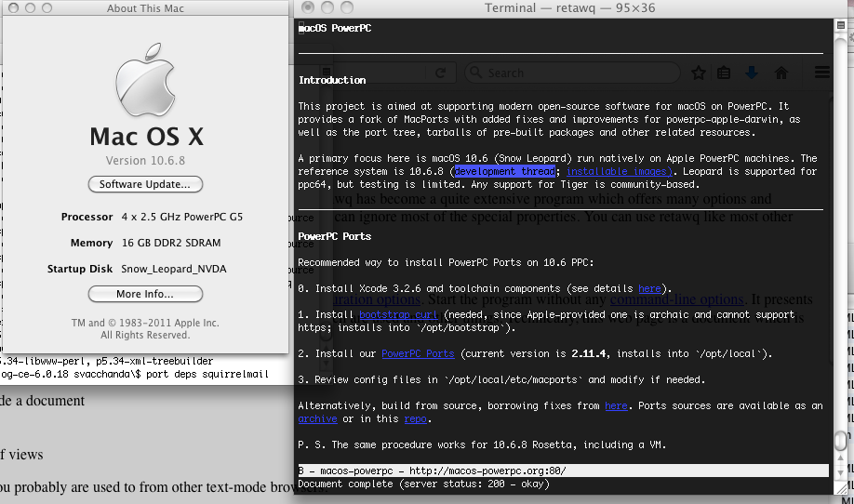The image size is (854, 504).
Task: Click the Version 10.6.8 text
Action: pos(145,161)
